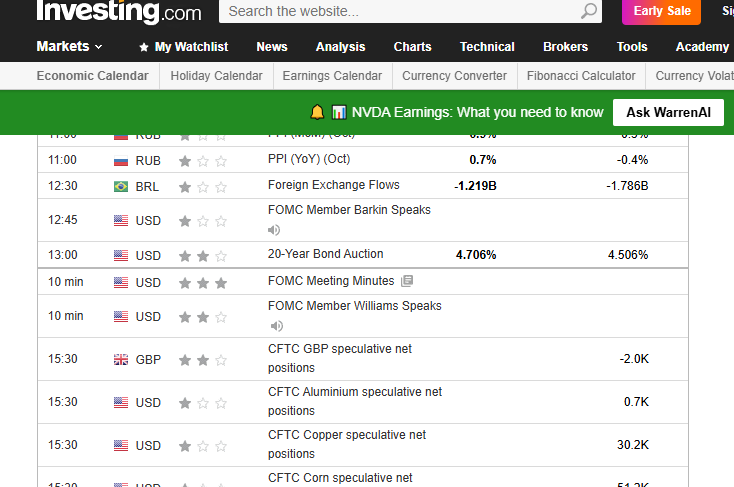Click the GBP currency label
734x487 pixels.
(148, 360)
